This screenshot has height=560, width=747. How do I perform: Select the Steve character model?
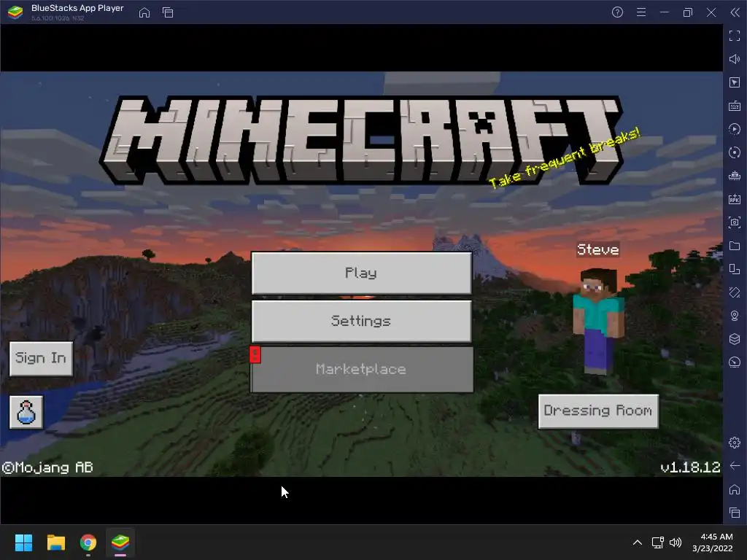(598, 322)
